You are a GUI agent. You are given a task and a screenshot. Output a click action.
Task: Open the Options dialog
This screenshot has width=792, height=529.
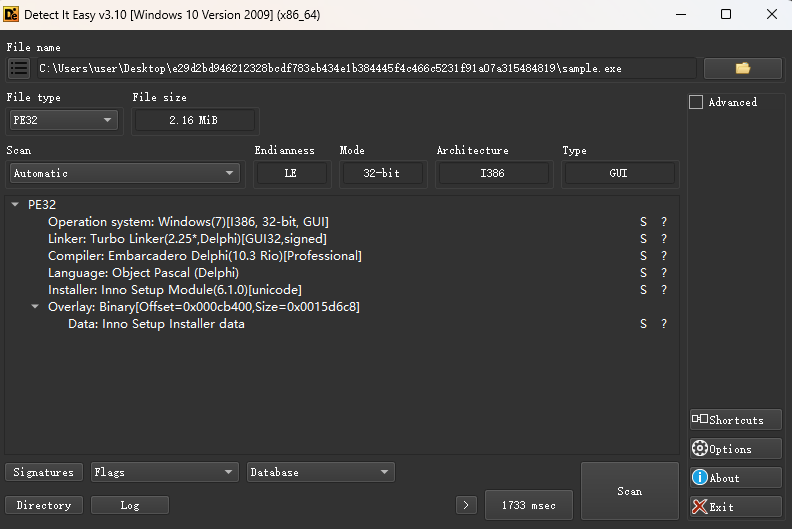tap(735, 449)
